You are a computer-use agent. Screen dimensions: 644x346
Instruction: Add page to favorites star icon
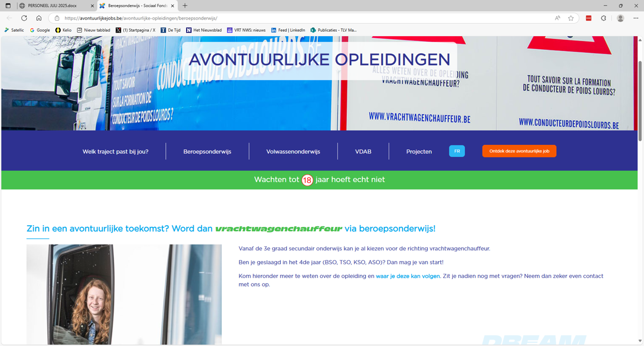[x=571, y=18]
